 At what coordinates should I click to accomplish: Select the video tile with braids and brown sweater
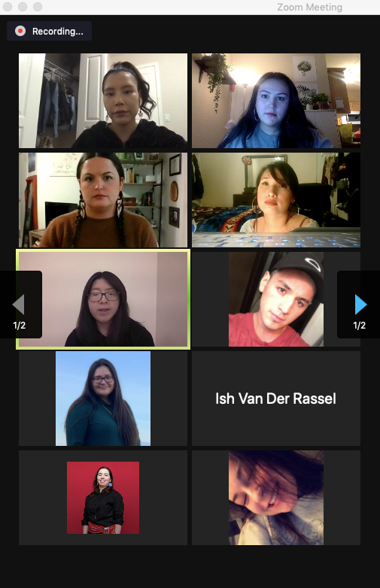103,200
